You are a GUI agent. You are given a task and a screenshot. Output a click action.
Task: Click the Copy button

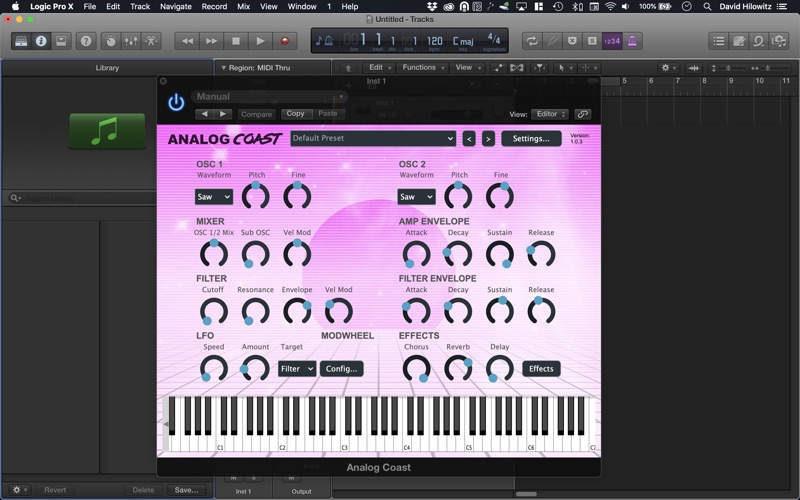pos(295,114)
